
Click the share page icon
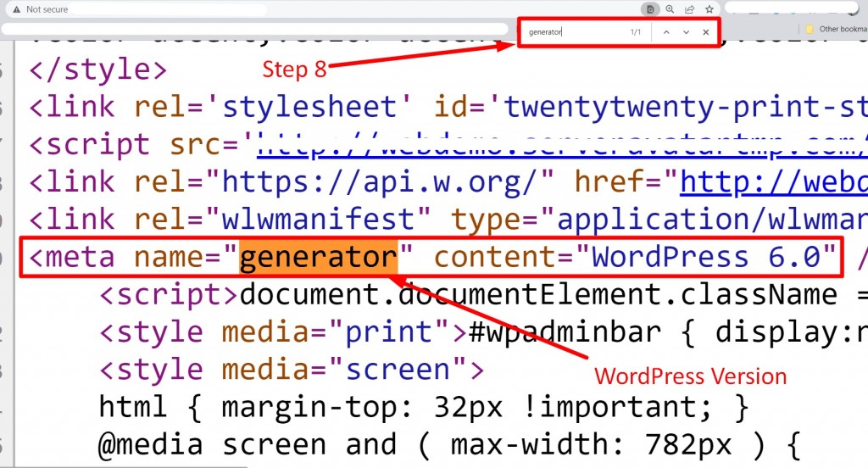pyautogui.click(x=690, y=8)
